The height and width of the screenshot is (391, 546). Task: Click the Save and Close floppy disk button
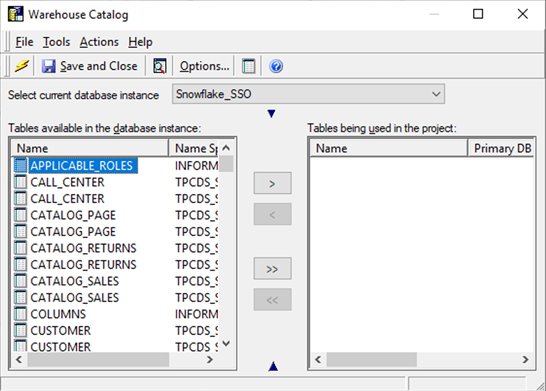[89, 66]
